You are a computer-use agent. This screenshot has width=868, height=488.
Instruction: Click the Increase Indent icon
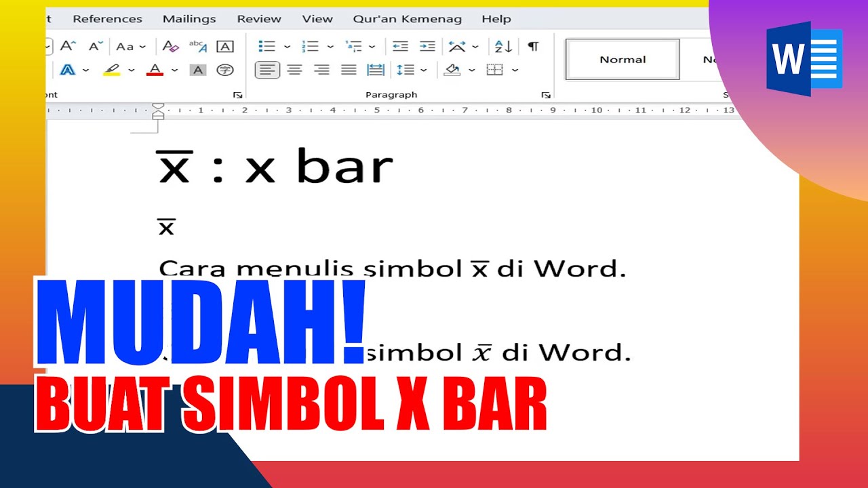coord(427,46)
